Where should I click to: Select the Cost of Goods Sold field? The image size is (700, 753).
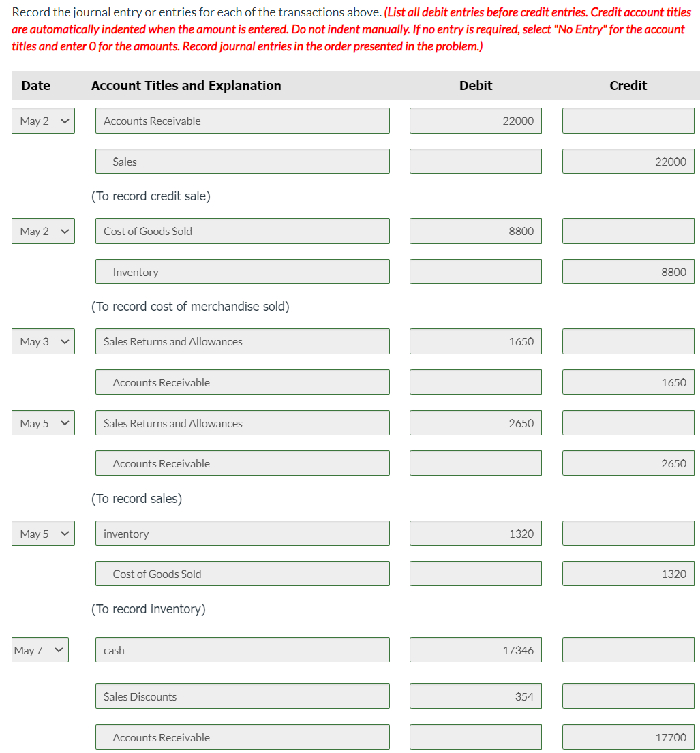click(x=242, y=230)
